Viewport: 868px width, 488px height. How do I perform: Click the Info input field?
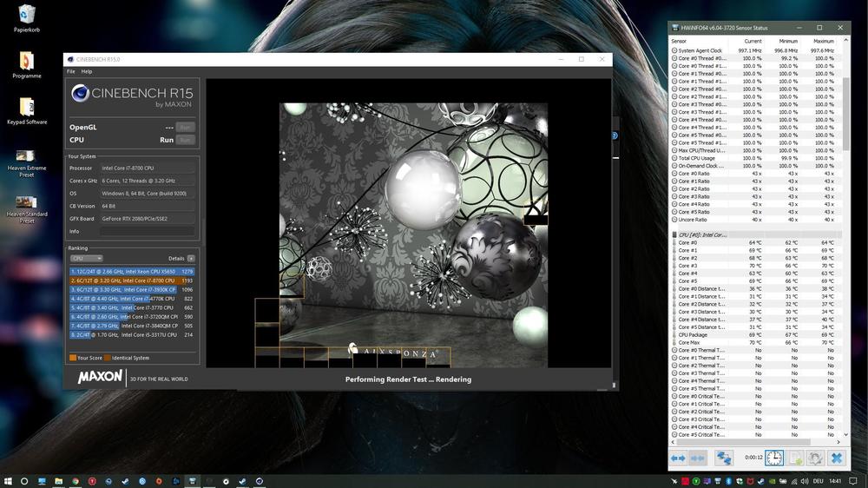coord(146,231)
